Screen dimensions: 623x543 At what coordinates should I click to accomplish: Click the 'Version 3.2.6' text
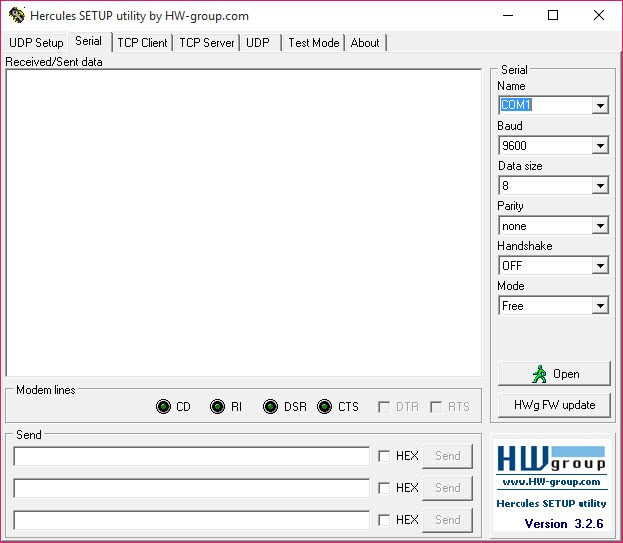pos(564,524)
